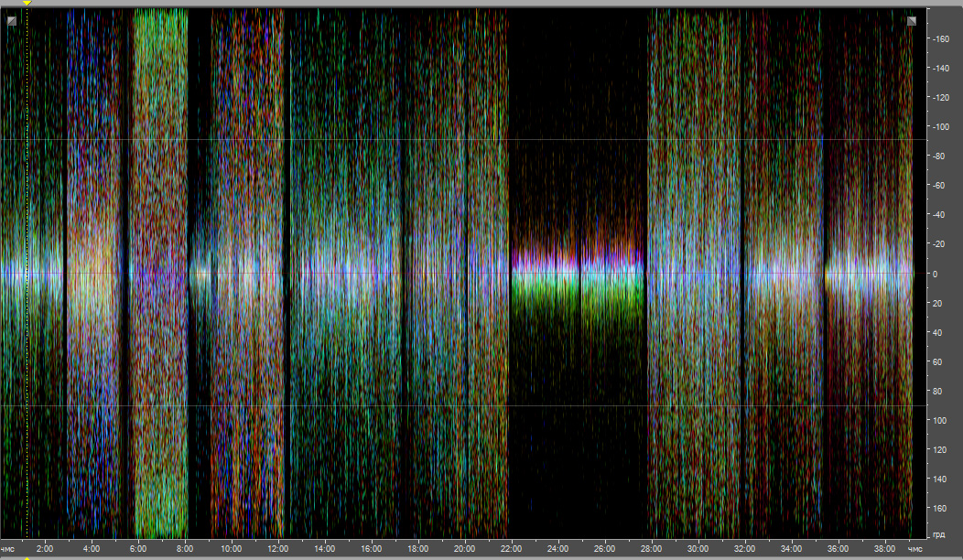The width and height of the screenshot is (963, 560).
Task: Click the -40 label on the phase ruler
Action: (940, 214)
